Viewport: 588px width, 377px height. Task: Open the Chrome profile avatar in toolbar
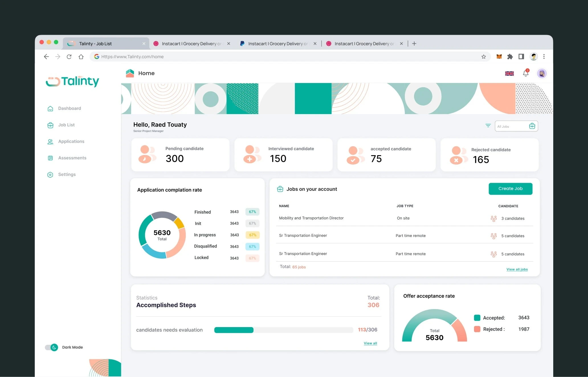[534, 56]
